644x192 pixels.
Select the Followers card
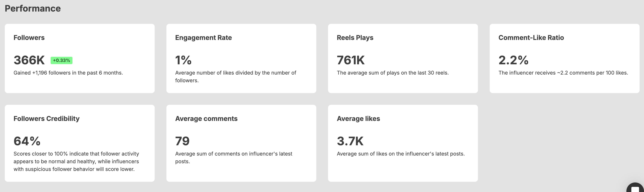click(x=79, y=58)
